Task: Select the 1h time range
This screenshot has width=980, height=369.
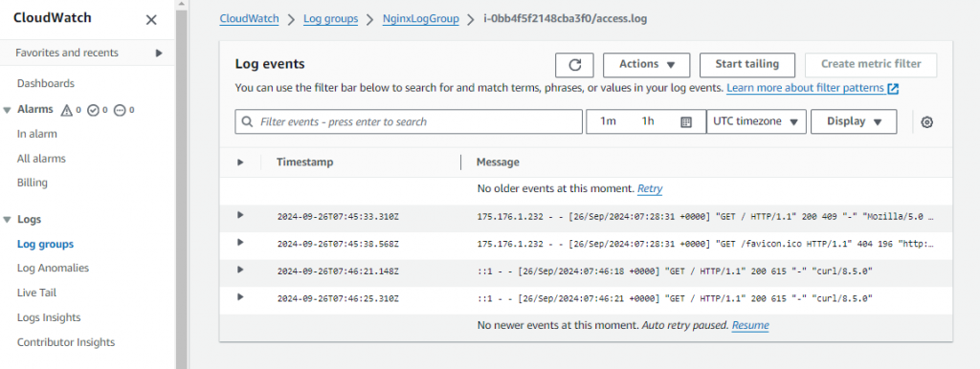Action: [648, 121]
